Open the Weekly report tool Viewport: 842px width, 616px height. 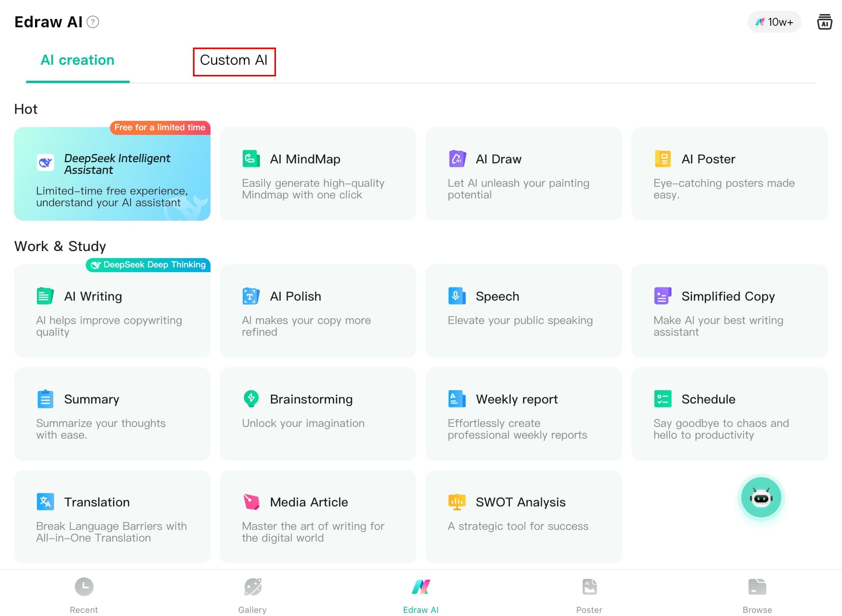coord(523,414)
